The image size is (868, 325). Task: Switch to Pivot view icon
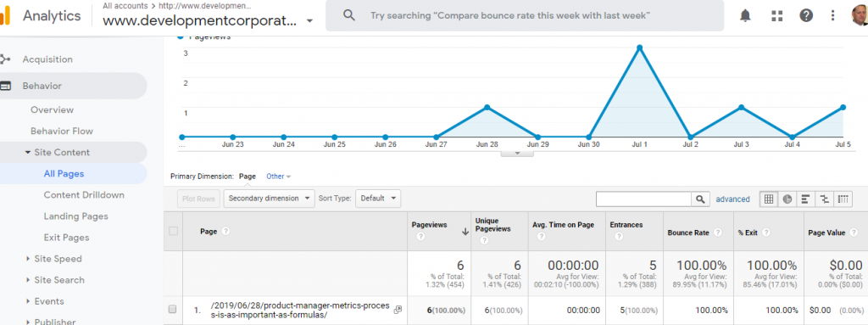(x=843, y=199)
